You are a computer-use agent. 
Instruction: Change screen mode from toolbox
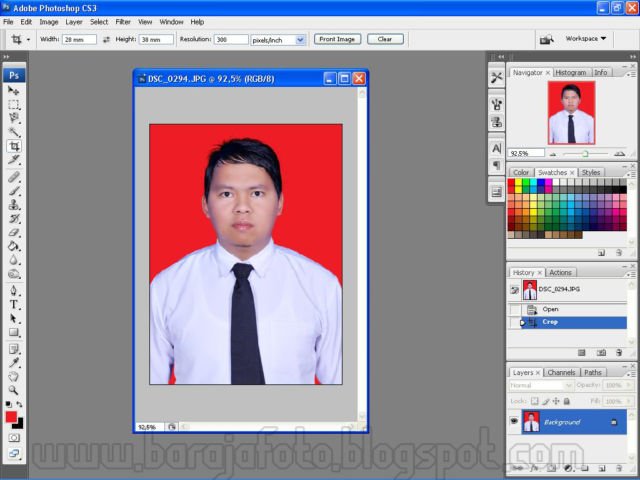[14, 453]
